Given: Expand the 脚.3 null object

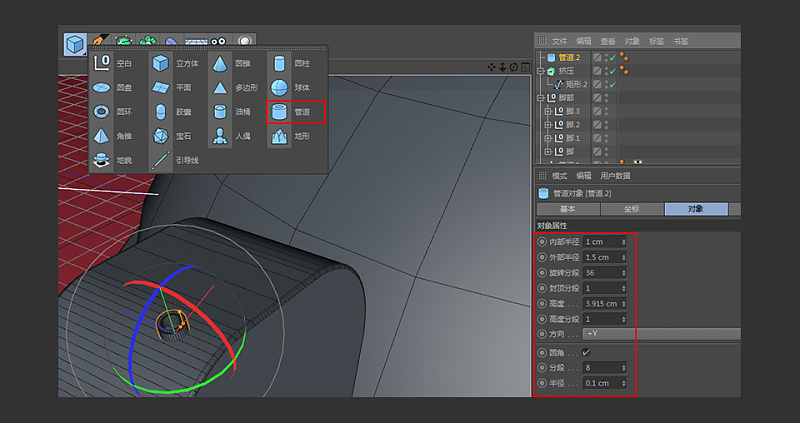Looking at the screenshot, I should 547,111.
